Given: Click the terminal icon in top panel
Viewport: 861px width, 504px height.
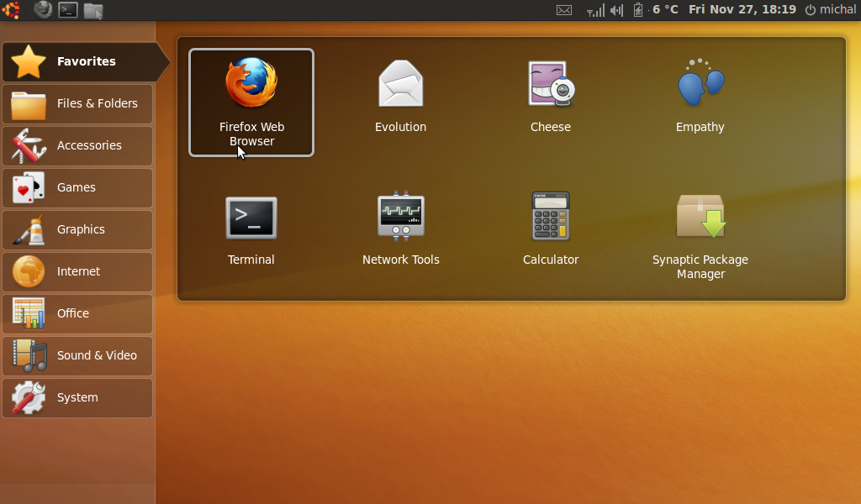Looking at the screenshot, I should pyautogui.click(x=68, y=10).
